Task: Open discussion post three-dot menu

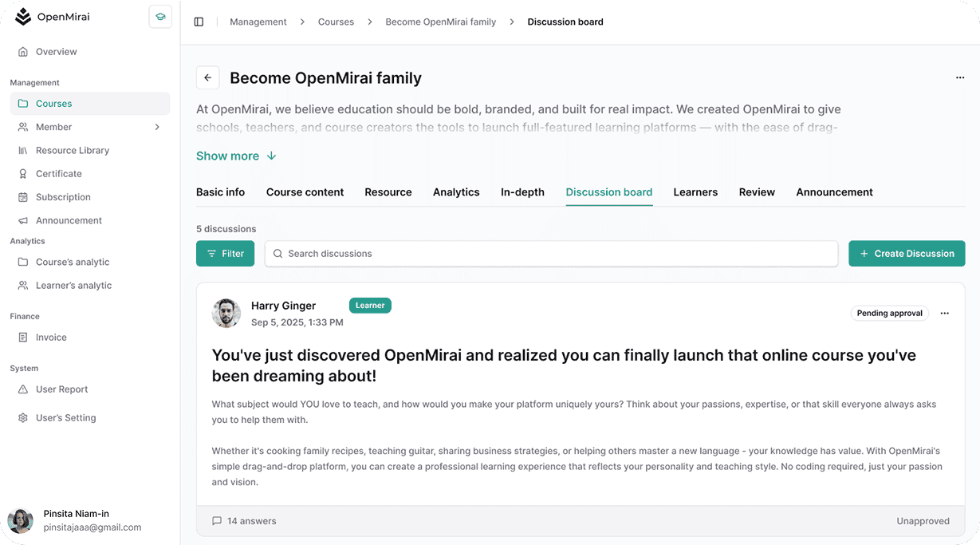Action: pos(944,314)
